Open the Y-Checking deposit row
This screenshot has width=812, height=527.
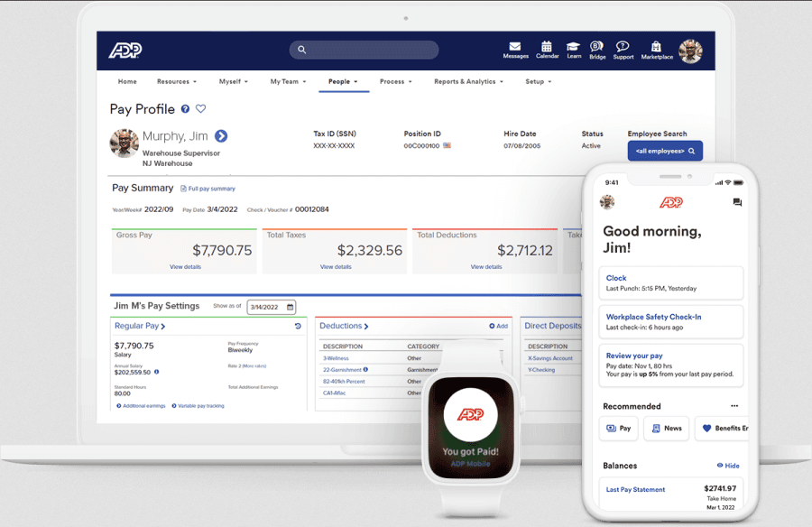(x=541, y=370)
